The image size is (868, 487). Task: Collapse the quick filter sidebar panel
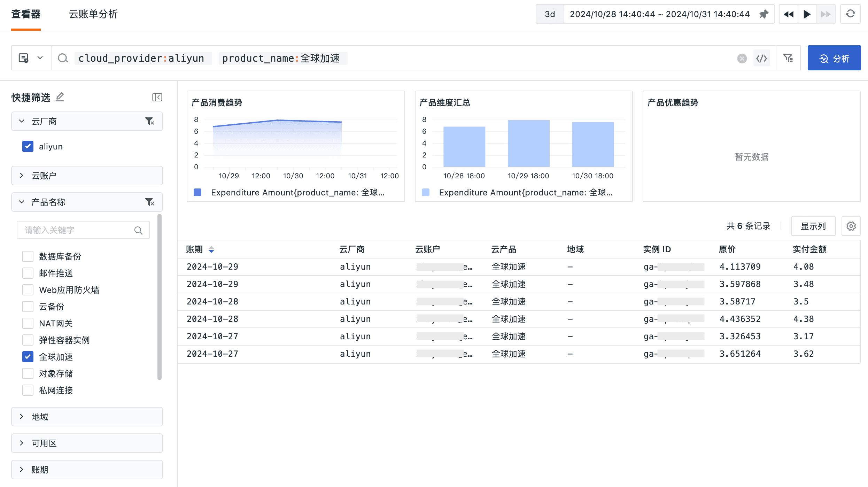[157, 97]
